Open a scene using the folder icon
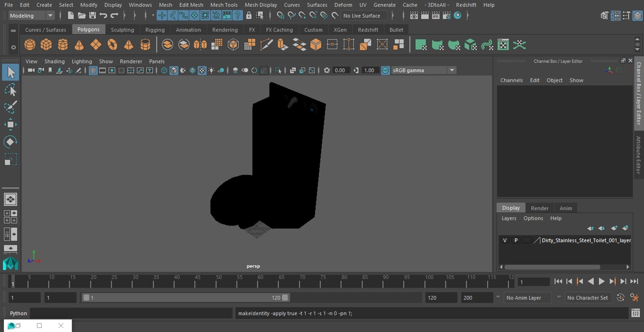Screen dimensions: 644x332 [82, 15]
